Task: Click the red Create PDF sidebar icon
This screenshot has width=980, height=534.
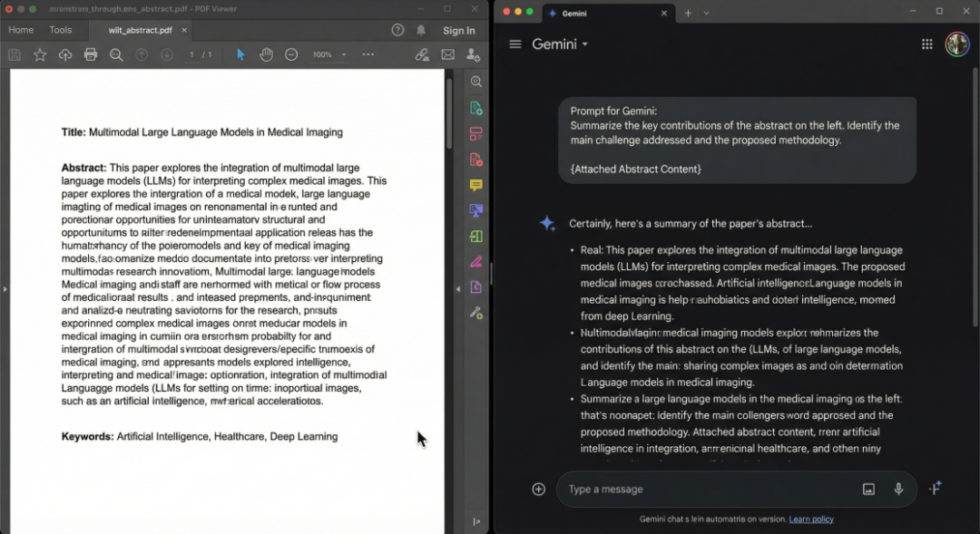Action: coord(476,160)
